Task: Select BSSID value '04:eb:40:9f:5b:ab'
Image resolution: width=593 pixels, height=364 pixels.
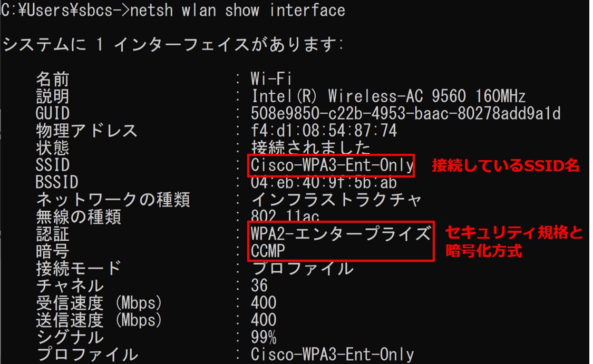Action: point(324,183)
